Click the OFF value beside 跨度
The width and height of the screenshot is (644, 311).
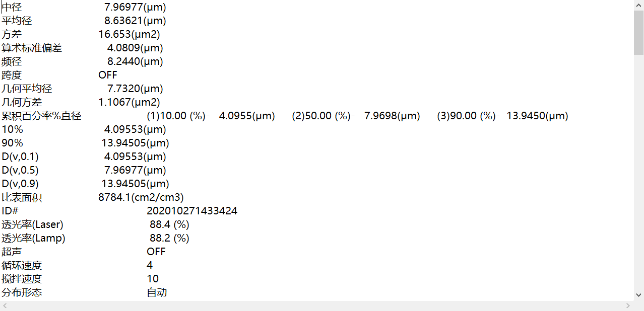108,75
